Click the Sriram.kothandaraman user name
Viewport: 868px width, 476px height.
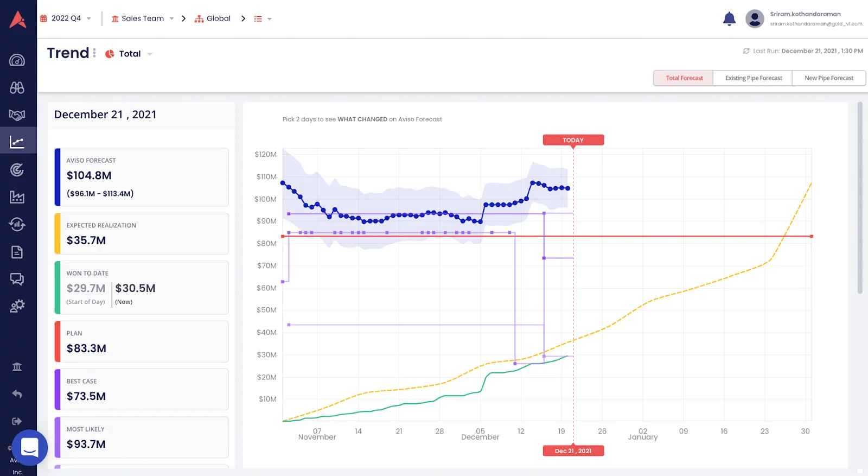(x=805, y=14)
